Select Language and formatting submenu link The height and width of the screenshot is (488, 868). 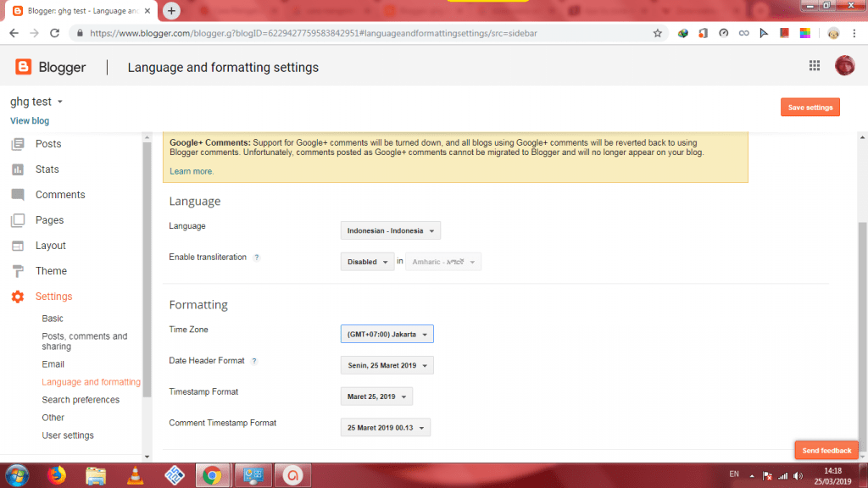(91, 382)
